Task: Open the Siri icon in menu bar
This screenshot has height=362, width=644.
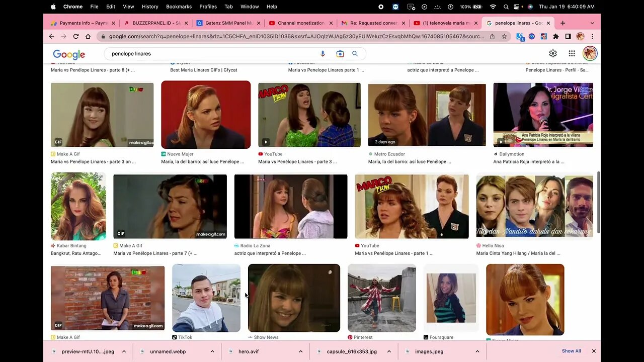Action: point(530,7)
